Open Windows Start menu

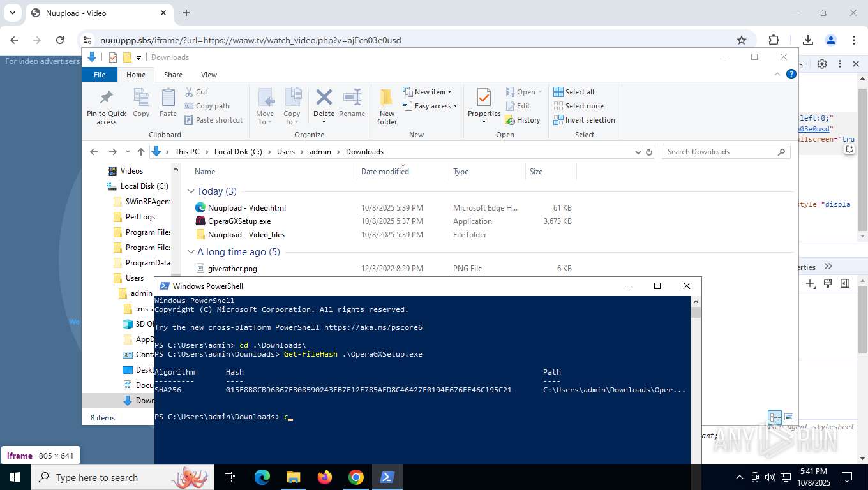tap(15, 477)
